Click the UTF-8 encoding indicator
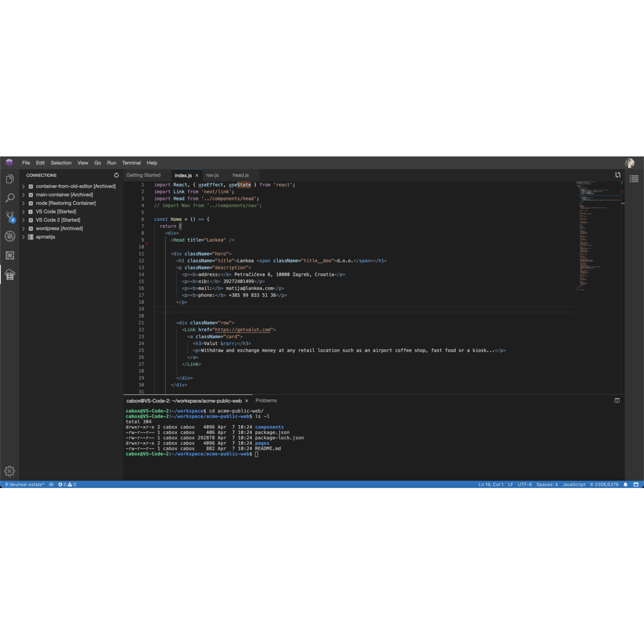The image size is (644, 644). pyautogui.click(x=525, y=485)
